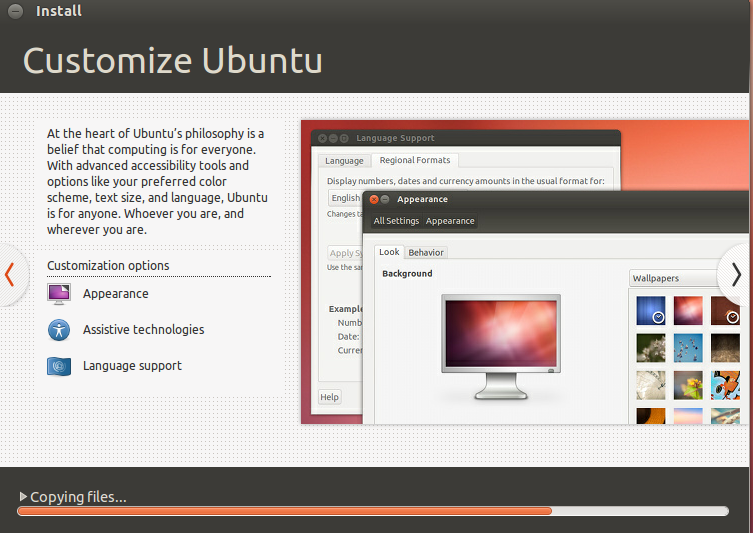Select the beige clock wallpaper thumbnail
Image resolution: width=753 pixels, height=533 pixels.
(651, 385)
